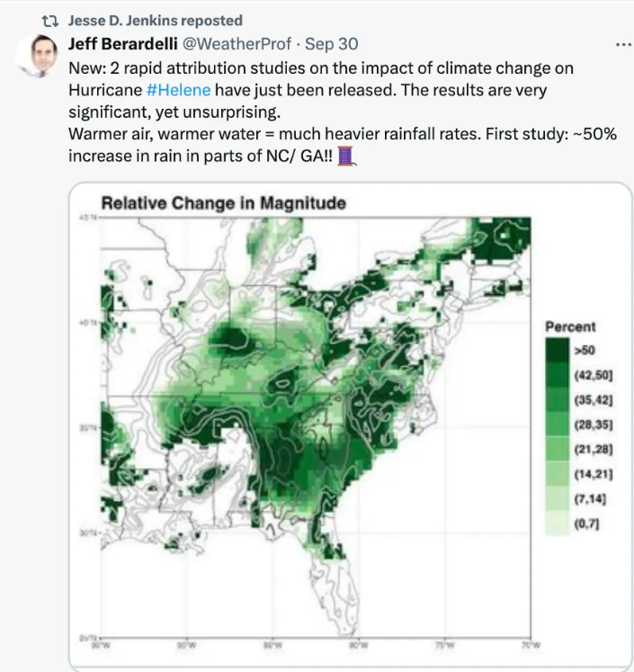
Task: Click the "Relative Change in Magnitude" title
Action: coord(223,203)
